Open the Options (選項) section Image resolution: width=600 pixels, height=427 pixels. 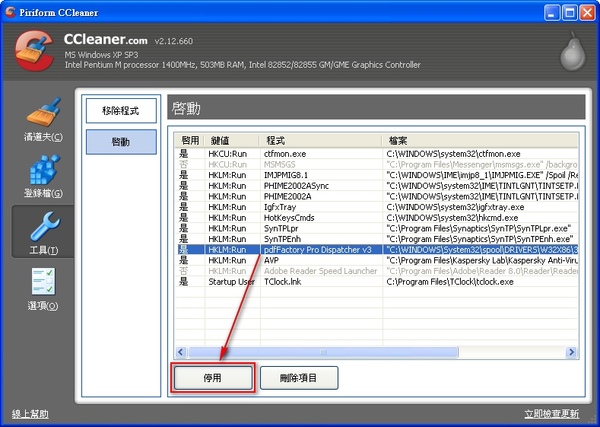click(43, 289)
